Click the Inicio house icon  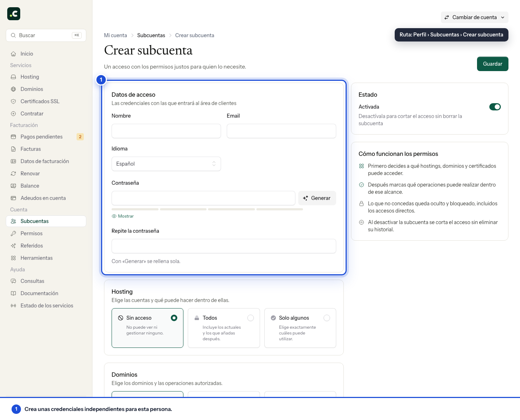point(13,54)
